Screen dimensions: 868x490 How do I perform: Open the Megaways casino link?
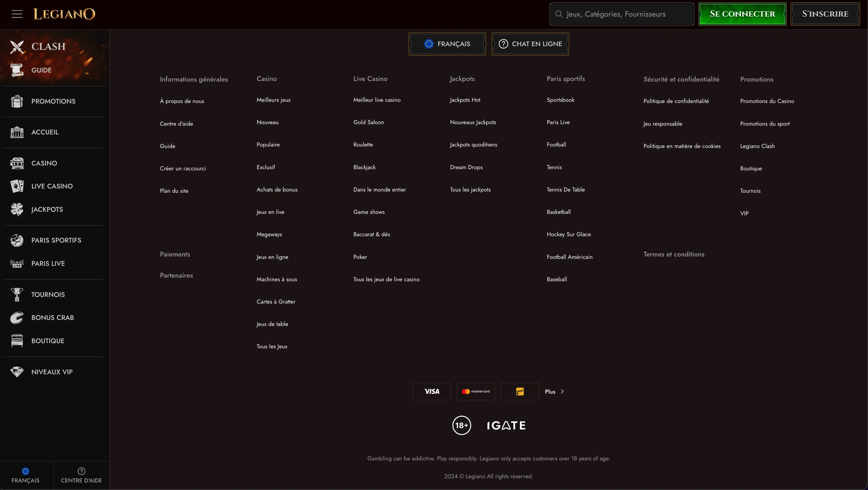[x=269, y=234]
